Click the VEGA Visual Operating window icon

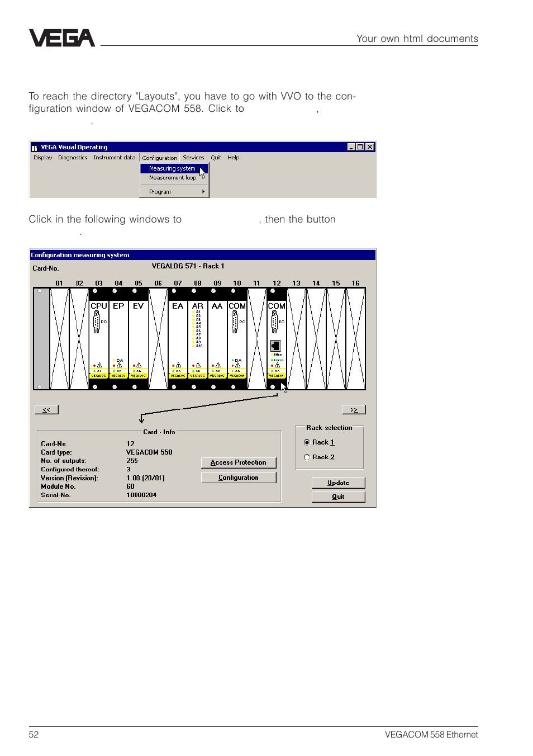[x=35, y=148]
